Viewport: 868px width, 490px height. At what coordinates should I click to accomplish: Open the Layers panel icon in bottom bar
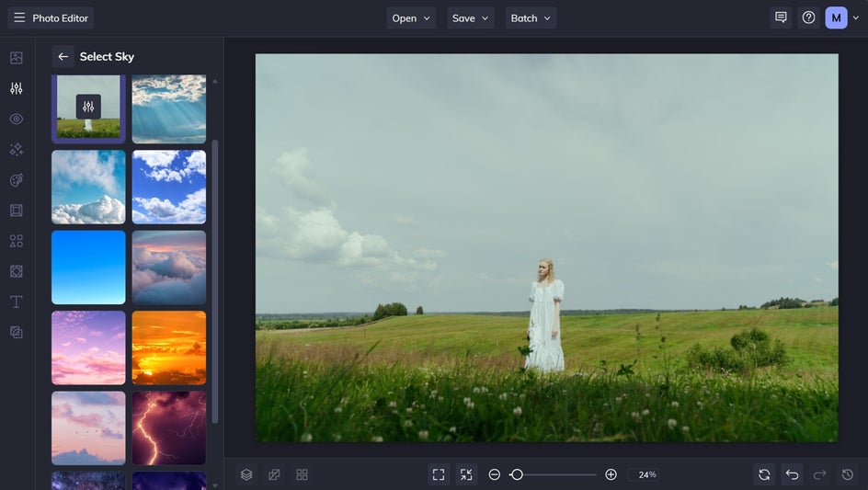pos(246,474)
